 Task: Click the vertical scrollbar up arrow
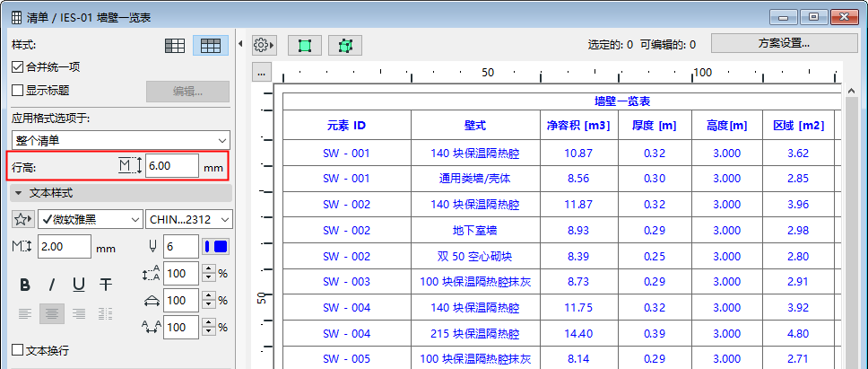(x=851, y=91)
